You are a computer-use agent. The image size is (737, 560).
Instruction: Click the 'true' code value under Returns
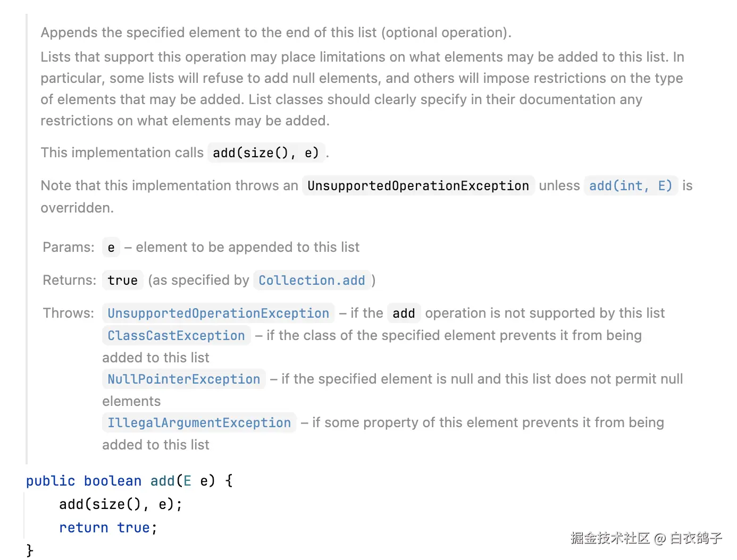122,281
